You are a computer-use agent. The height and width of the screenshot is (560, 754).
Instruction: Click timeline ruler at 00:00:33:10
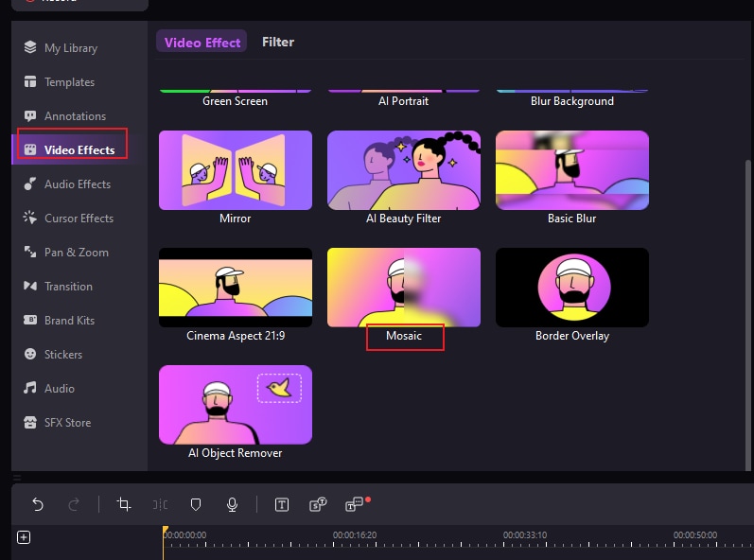click(525, 535)
